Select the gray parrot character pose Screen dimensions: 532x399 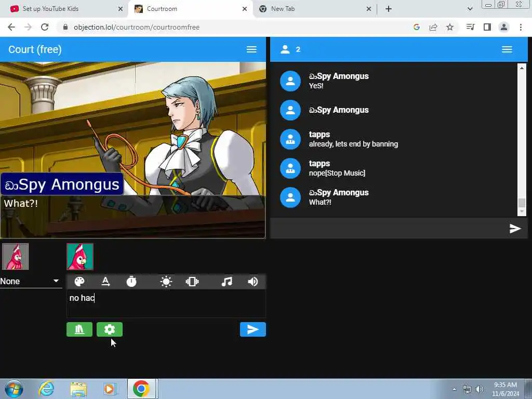click(x=15, y=257)
